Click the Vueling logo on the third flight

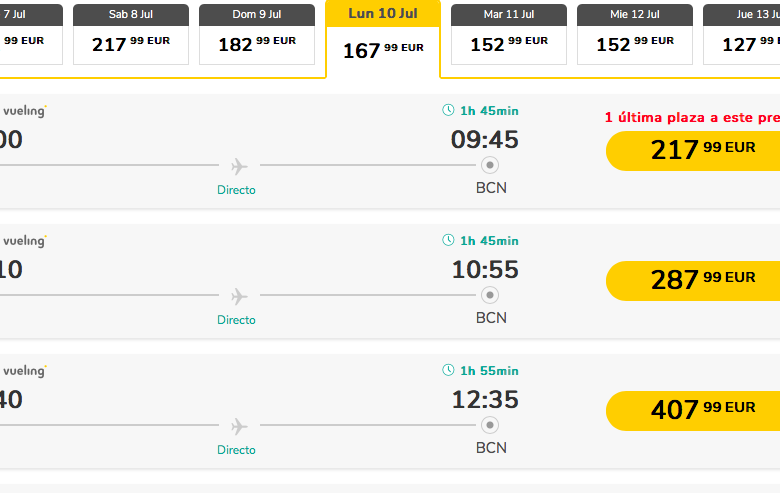point(25,371)
